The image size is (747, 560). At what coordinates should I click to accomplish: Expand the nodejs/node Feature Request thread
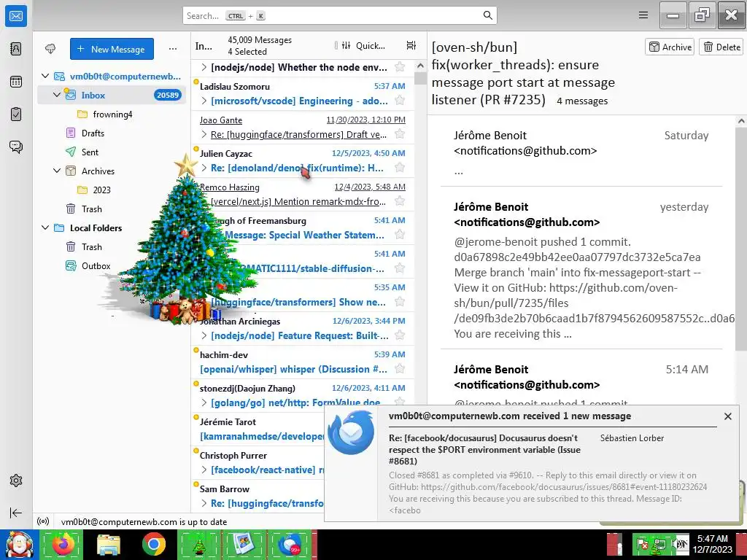(204, 335)
